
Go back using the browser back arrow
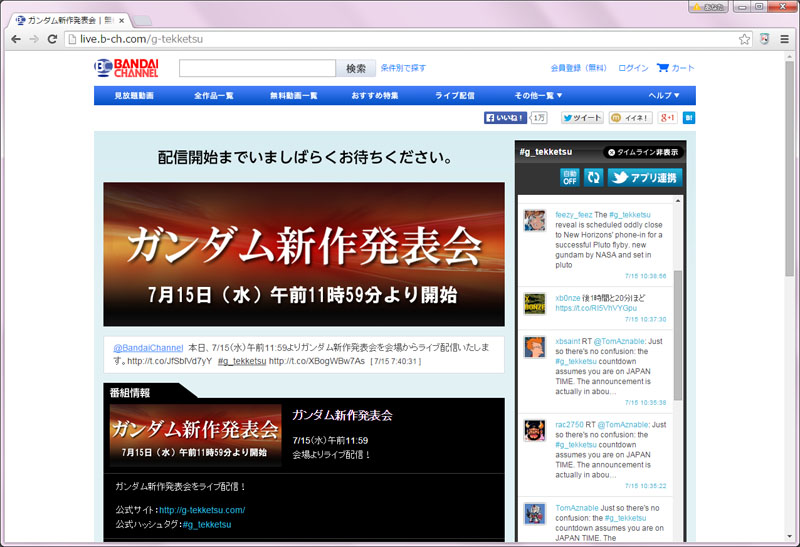pyautogui.click(x=16, y=39)
